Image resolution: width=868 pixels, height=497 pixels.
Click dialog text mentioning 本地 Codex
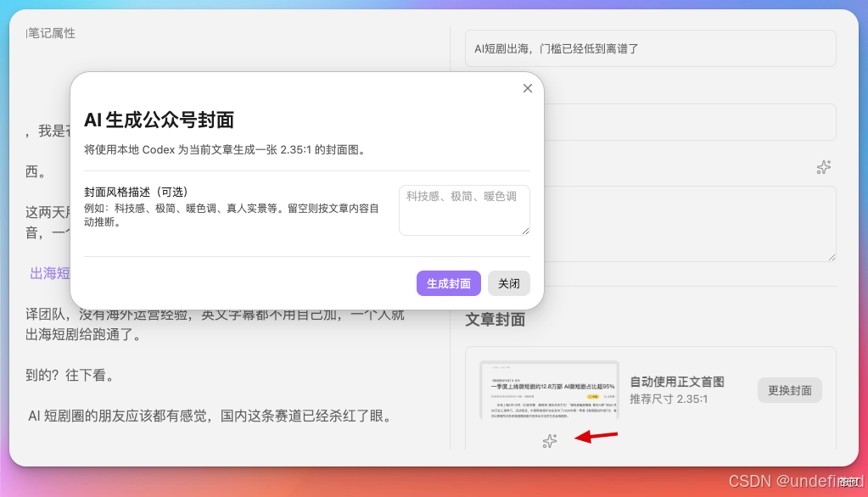[227, 150]
